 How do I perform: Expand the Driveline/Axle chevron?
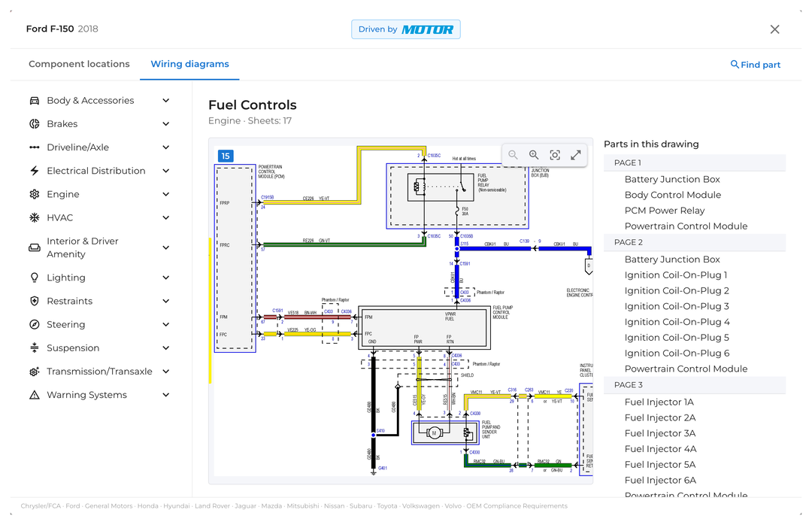(x=165, y=147)
